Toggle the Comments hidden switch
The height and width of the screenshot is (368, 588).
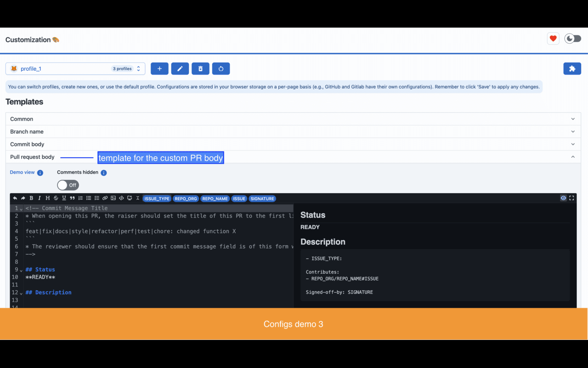[x=68, y=185]
